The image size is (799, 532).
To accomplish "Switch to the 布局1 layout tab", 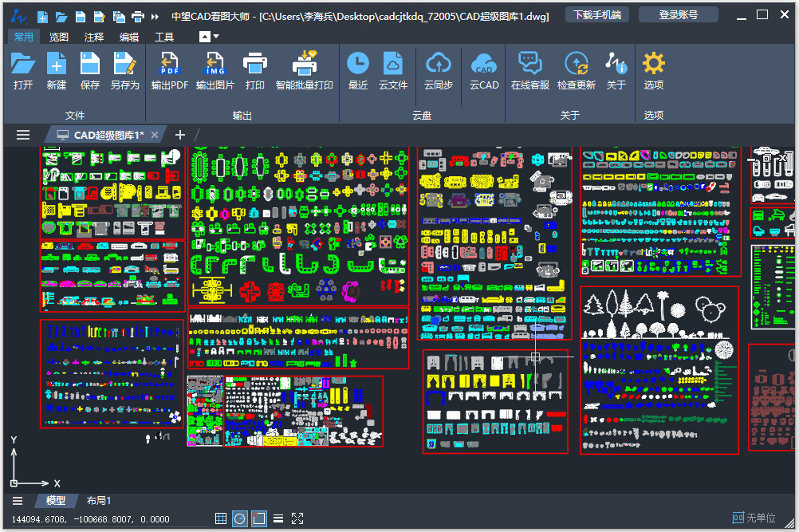I will coord(99,501).
